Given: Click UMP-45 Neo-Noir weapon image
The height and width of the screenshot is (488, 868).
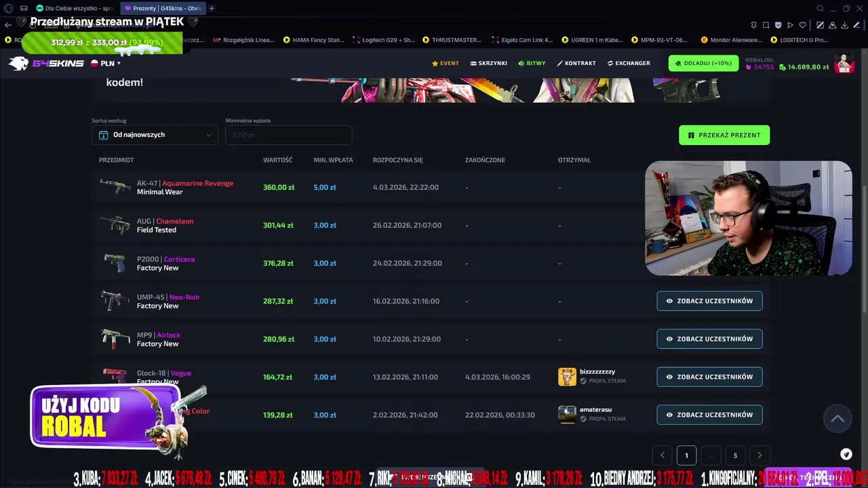Looking at the screenshot, I should point(115,301).
